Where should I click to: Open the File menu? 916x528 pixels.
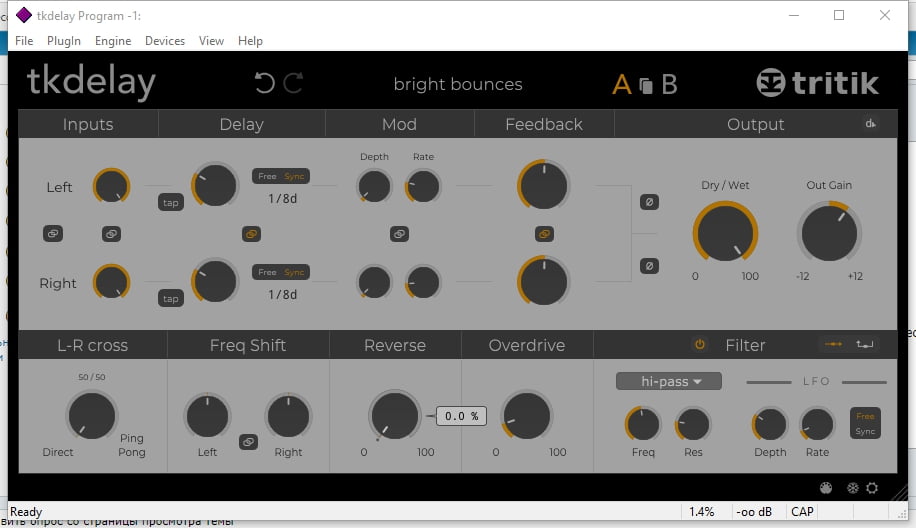pyautogui.click(x=24, y=41)
